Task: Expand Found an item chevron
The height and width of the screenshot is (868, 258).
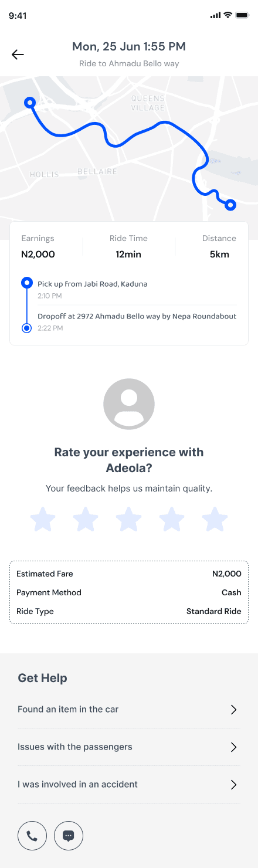Action: [x=233, y=710]
